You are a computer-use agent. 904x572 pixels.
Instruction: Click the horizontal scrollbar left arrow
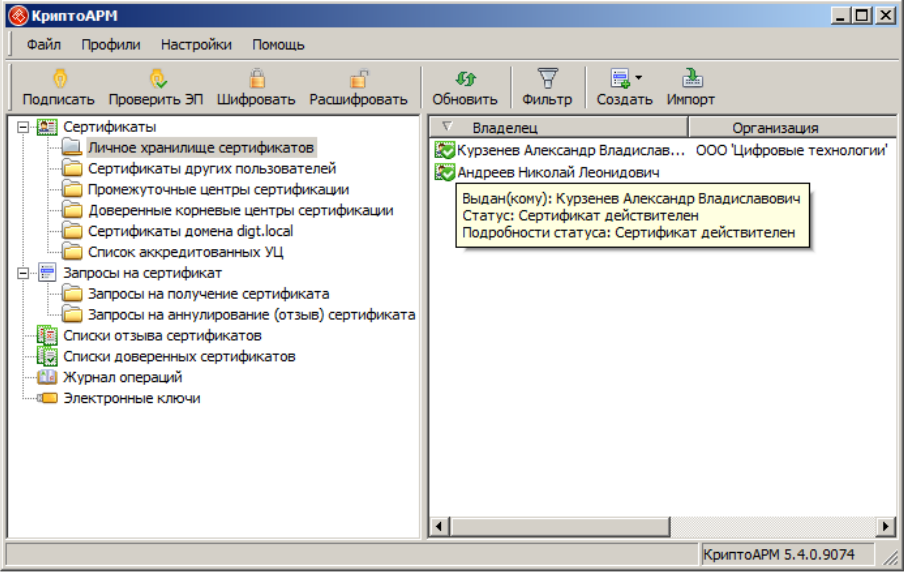coord(439,526)
